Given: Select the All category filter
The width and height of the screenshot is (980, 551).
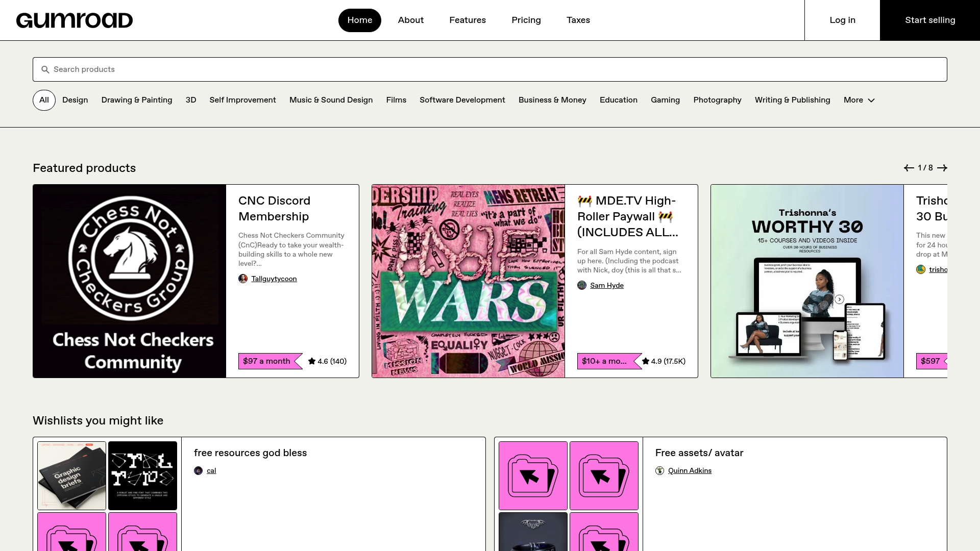Looking at the screenshot, I should pos(44,100).
